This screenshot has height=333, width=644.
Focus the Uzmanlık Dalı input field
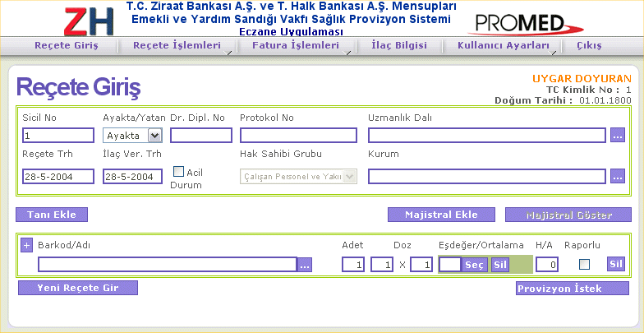point(487,135)
